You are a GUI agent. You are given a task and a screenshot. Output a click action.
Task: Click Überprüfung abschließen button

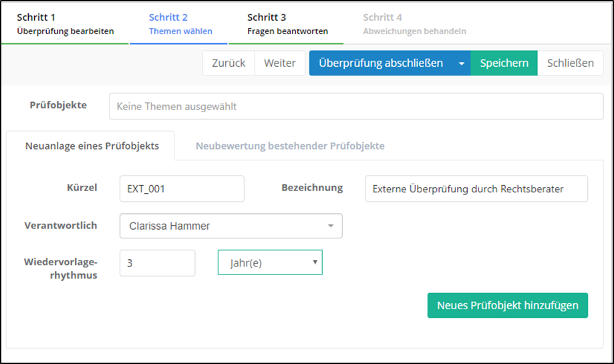pyautogui.click(x=381, y=63)
